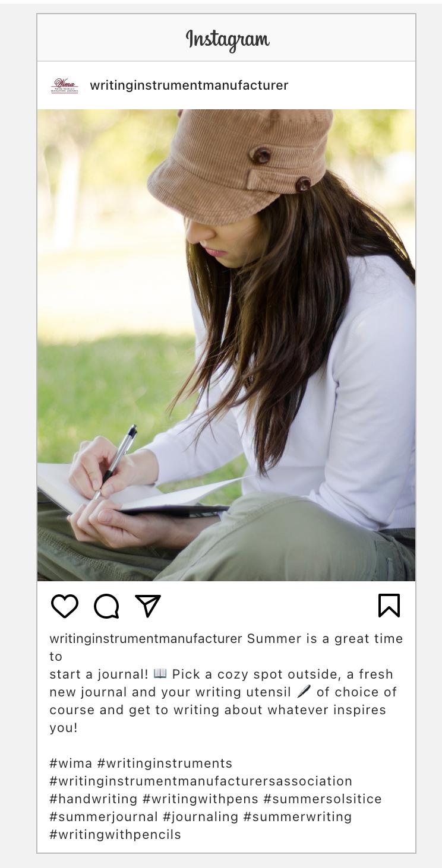
Task: Save the post with the bookmark icon
Action: pos(389,606)
